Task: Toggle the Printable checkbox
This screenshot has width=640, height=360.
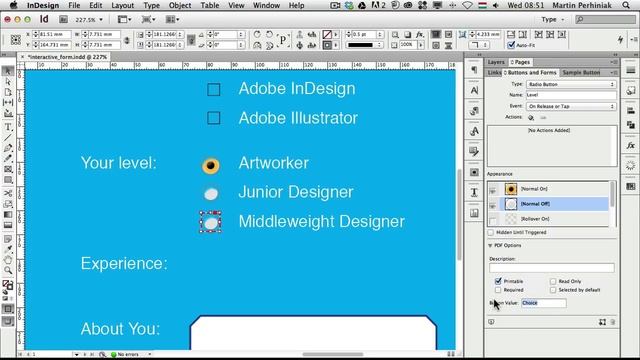Action: 498,281
